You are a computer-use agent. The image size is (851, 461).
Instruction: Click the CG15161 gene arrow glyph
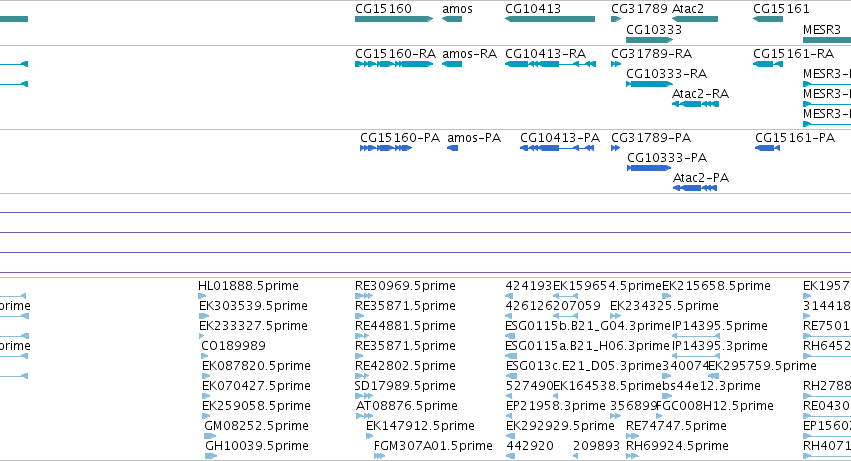pos(768,19)
